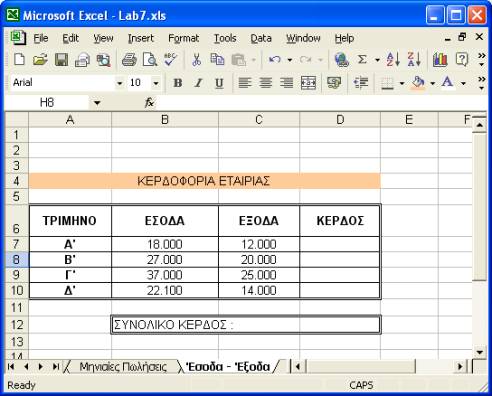Click the Save floppy disk icon
The height and width of the screenshot is (396, 492).
point(61,60)
